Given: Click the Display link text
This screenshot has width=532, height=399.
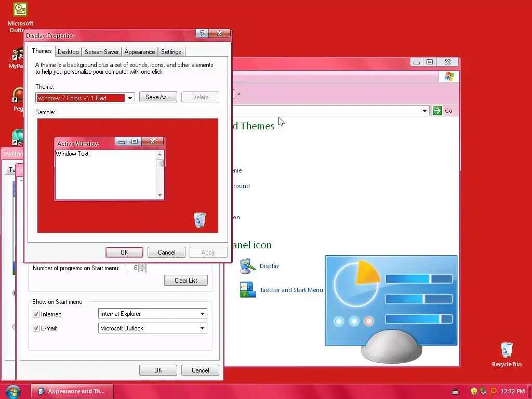Looking at the screenshot, I should (x=269, y=266).
